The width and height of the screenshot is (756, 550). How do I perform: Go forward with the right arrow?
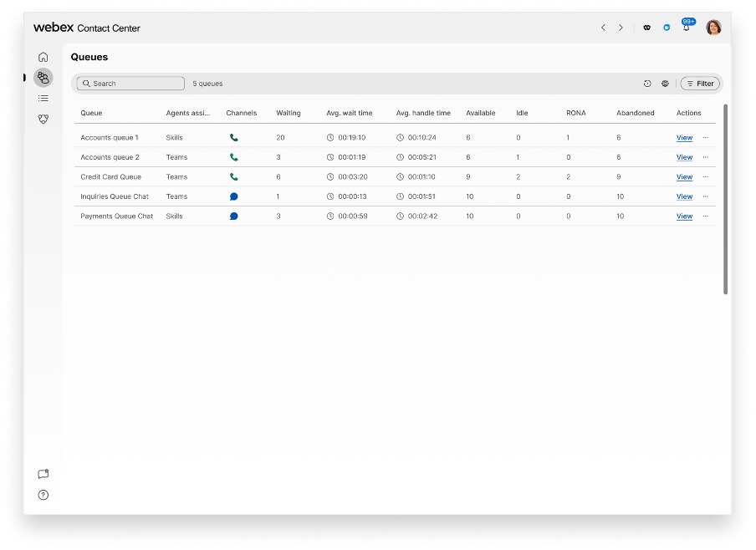[621, 28]
